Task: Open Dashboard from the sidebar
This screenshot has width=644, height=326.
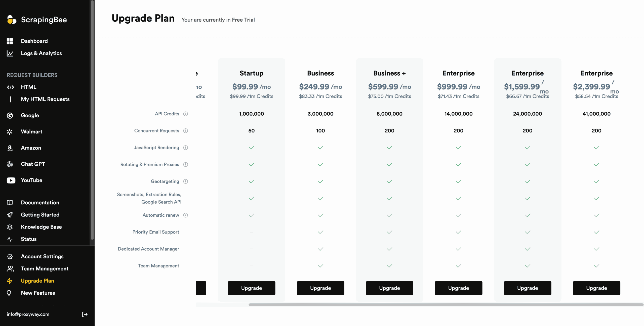Action: 34,41
